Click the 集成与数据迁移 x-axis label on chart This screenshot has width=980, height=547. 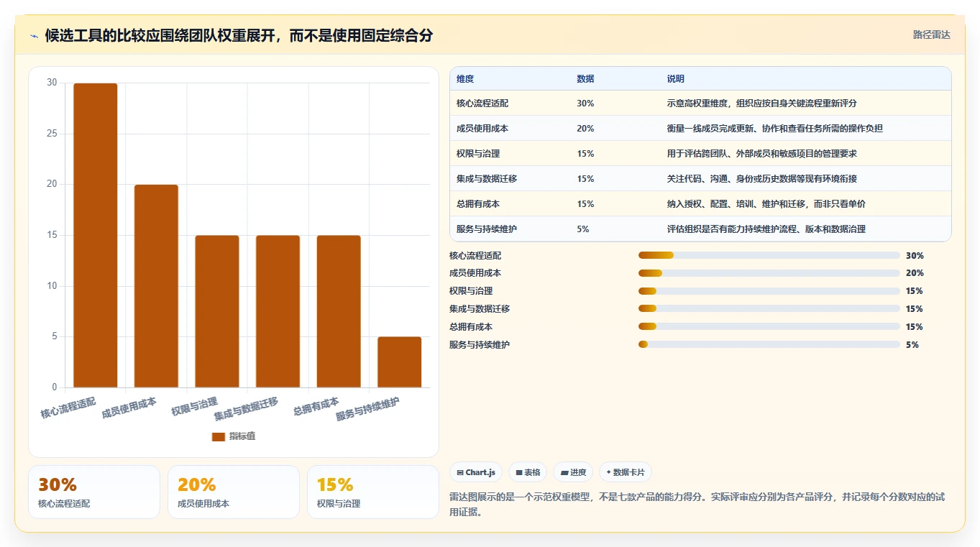tap(246, 409)
